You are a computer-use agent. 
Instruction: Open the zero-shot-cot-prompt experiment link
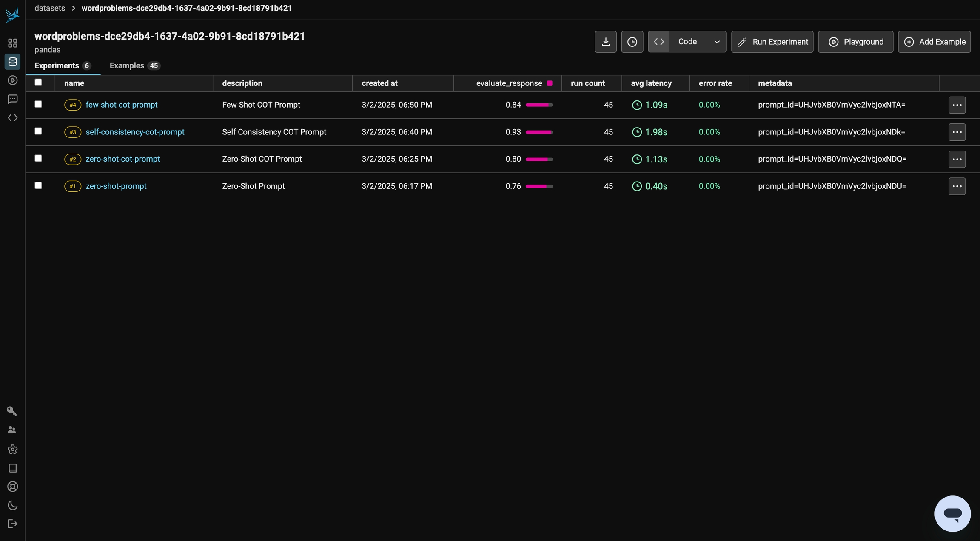click(x=122, y=159)
